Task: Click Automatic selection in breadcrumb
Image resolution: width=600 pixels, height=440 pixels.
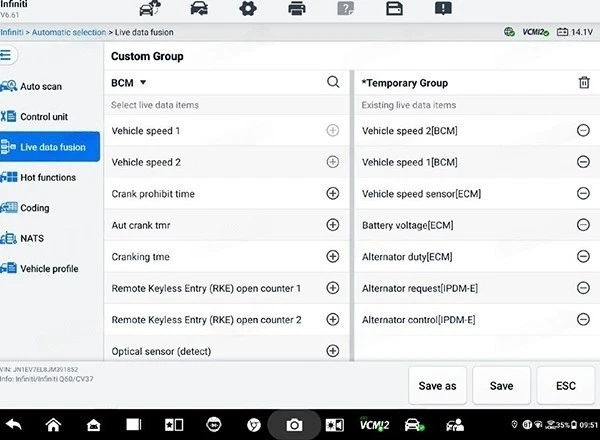Action: click(x=69, y=33)
